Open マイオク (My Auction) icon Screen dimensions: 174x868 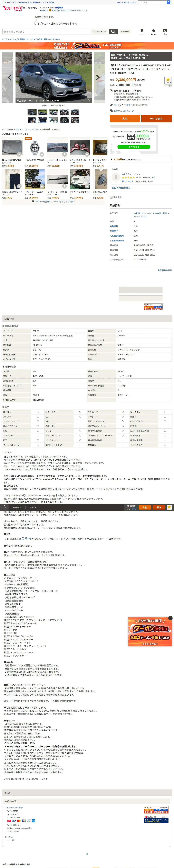pos(142,31)
